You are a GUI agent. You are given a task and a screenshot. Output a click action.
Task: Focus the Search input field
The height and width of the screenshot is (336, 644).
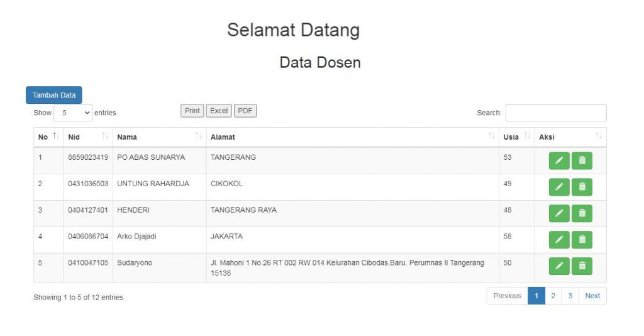click(x=556, y=113)
